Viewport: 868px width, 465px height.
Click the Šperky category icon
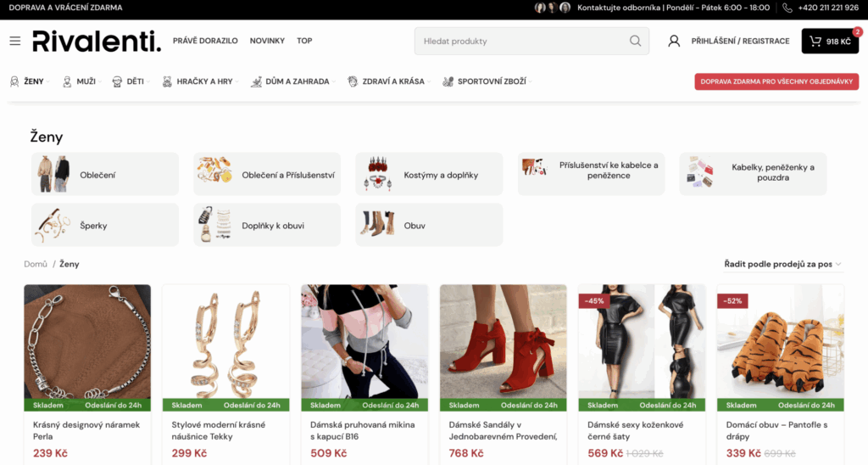pyautogui.click(x=53, y=226)
